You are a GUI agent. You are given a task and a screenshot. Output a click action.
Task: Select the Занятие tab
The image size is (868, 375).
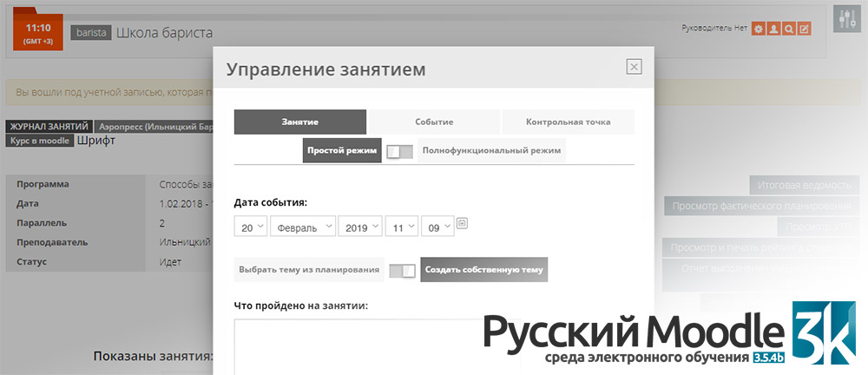point(300,122)
